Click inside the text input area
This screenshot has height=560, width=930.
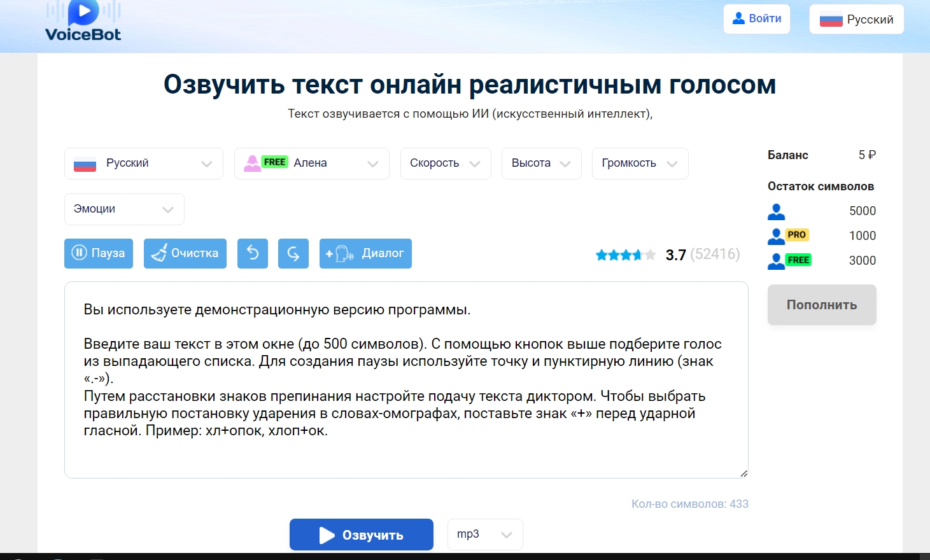pyautogui.click(x=406, y=380)
